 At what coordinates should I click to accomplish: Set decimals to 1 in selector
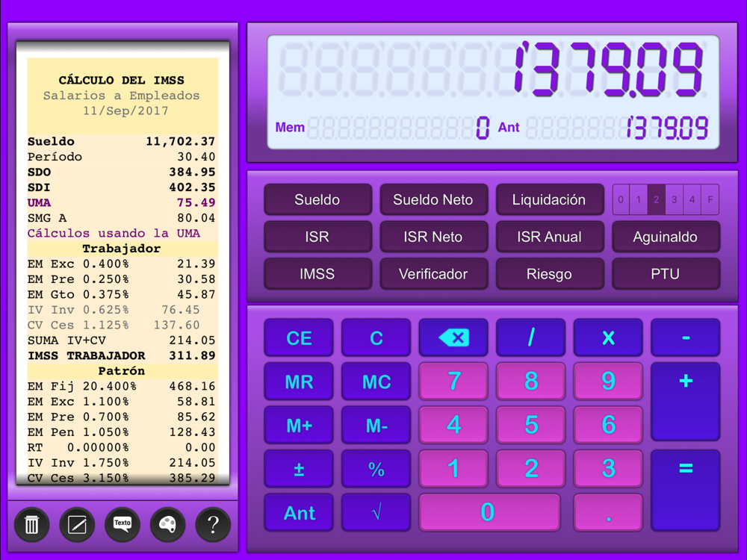[639, 199]
